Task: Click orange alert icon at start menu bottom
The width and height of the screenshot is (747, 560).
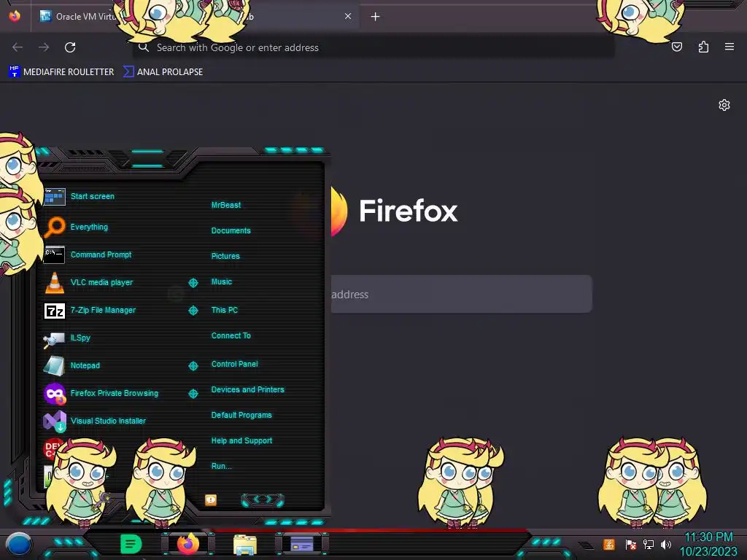Action: [x=211, y=499]
